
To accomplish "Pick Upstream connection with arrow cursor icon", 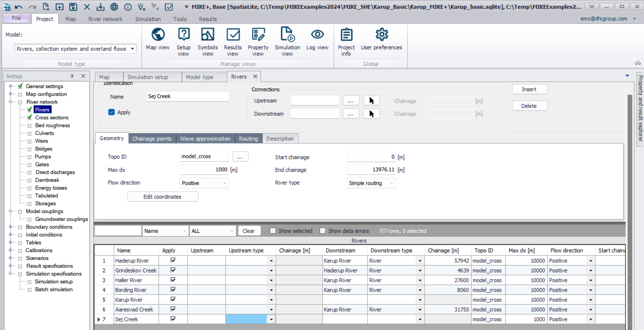I will tap(371, 101).
